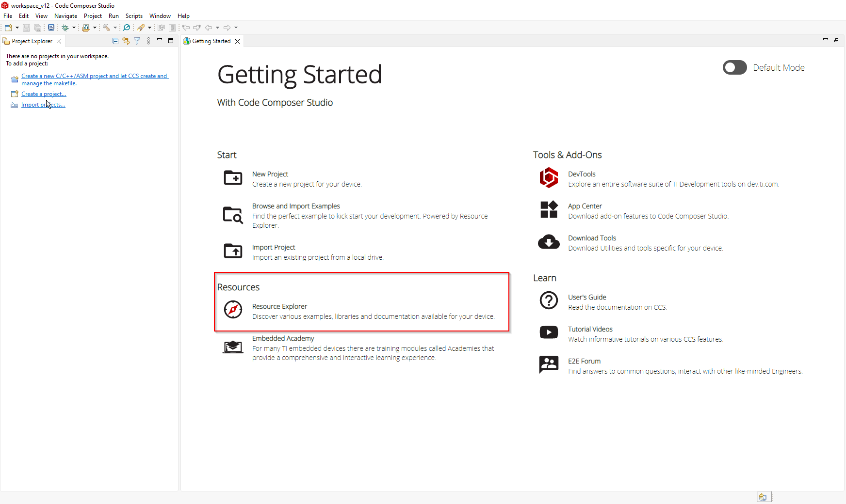Expand the Debug button dropdown arrow
This screenshot has height=504, width=846.
click(74, 28)
